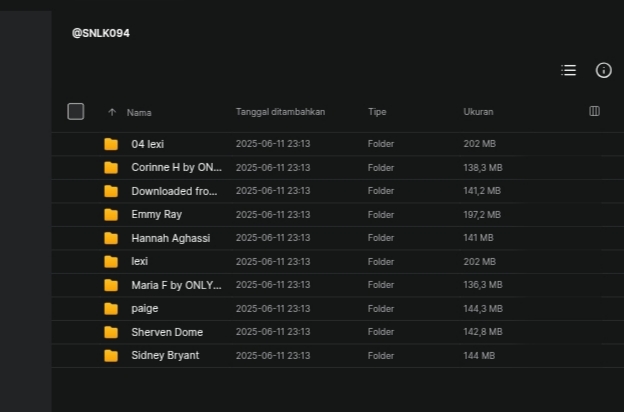Click the 197,2 MB size value
624x412 pixels.
pos(482,215)
